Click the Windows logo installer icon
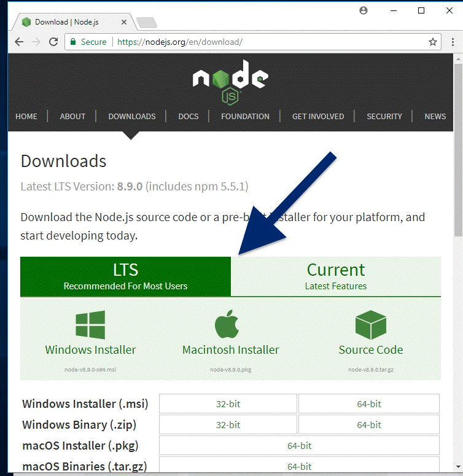The image size is (463, 476). click(90, 324)
